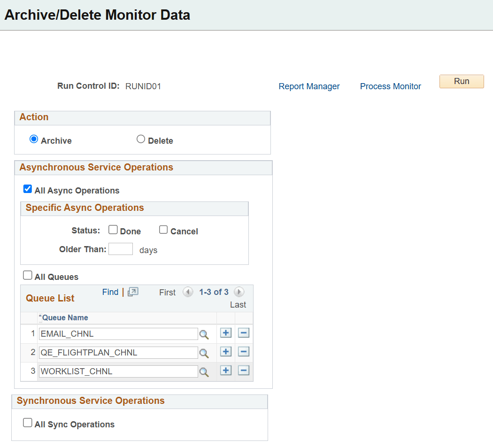Remove the EMAIL_CHNL row
Image resolution: width=493 pixels, height=448 pixels.
tap(243, 333)
